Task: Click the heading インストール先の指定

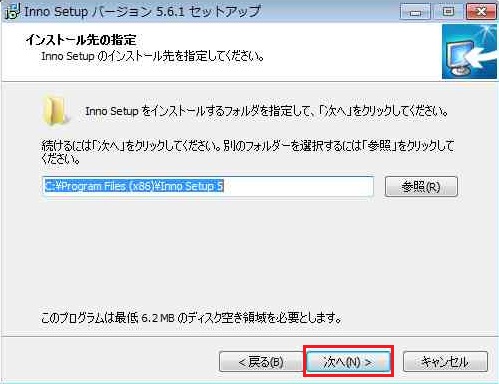Action: click(81, 40)
